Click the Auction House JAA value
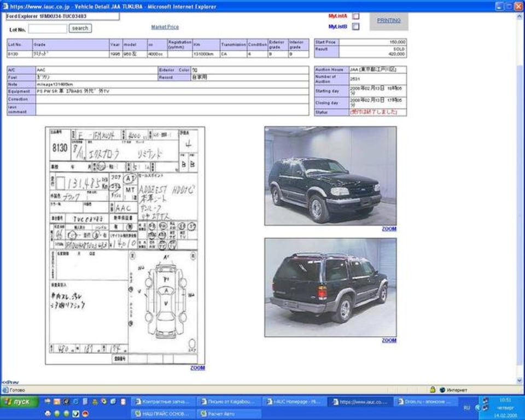 coord(373,69)
